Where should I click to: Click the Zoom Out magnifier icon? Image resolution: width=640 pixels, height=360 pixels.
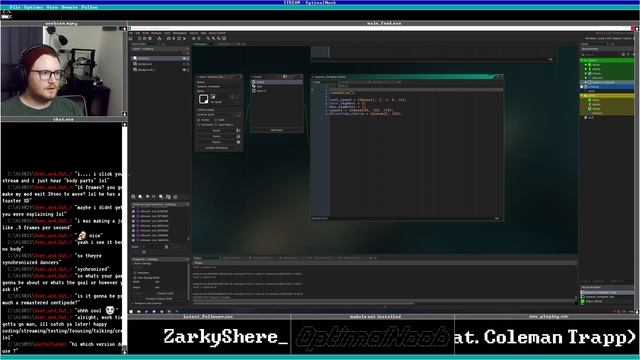click(x=208, y=38)
